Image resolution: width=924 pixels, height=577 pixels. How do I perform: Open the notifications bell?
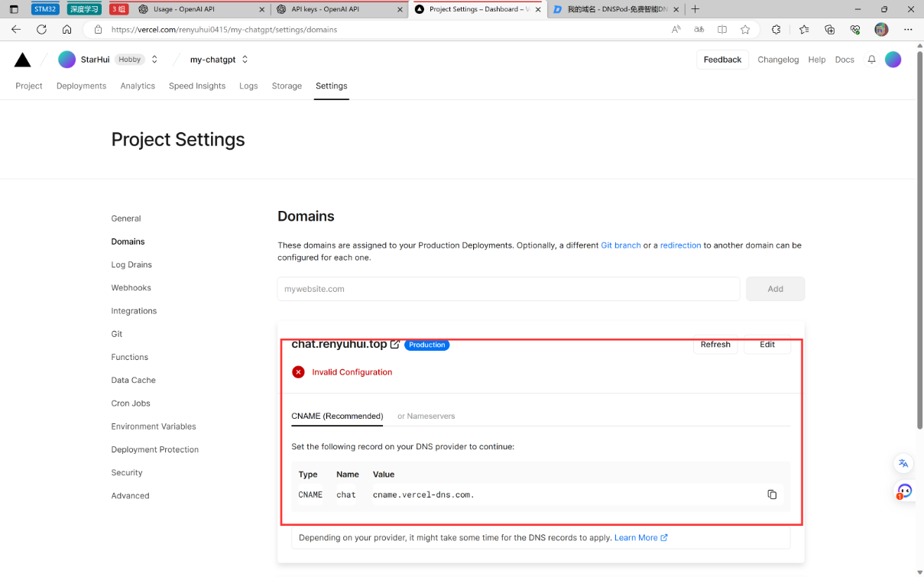(871, 60)
